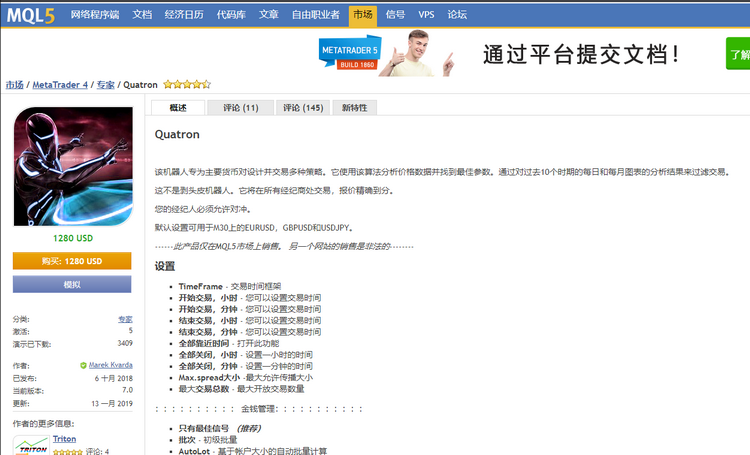Click the published date 6 十月 2018
This screenshot has height=455, width=750.
click(113, 378)
